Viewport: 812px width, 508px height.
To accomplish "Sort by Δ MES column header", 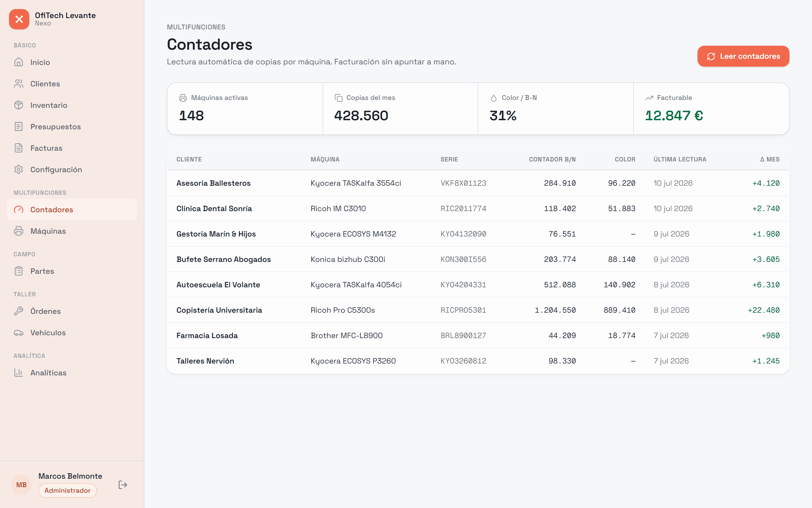I will point(770,159).
